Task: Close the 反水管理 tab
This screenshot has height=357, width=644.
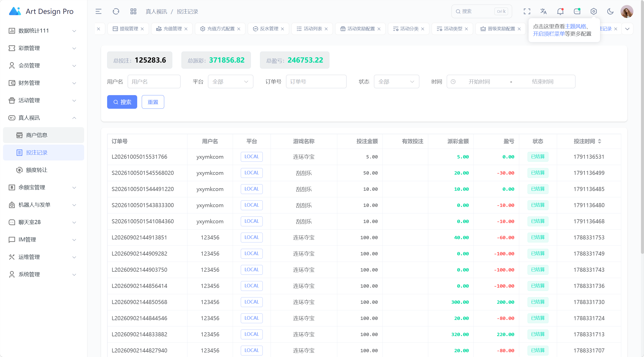Action: pos(282,29)
